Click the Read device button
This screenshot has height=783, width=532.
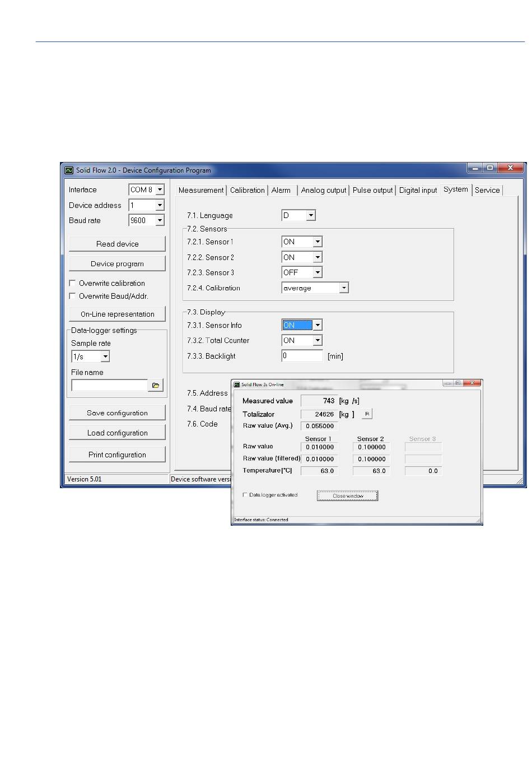point(117,244)
